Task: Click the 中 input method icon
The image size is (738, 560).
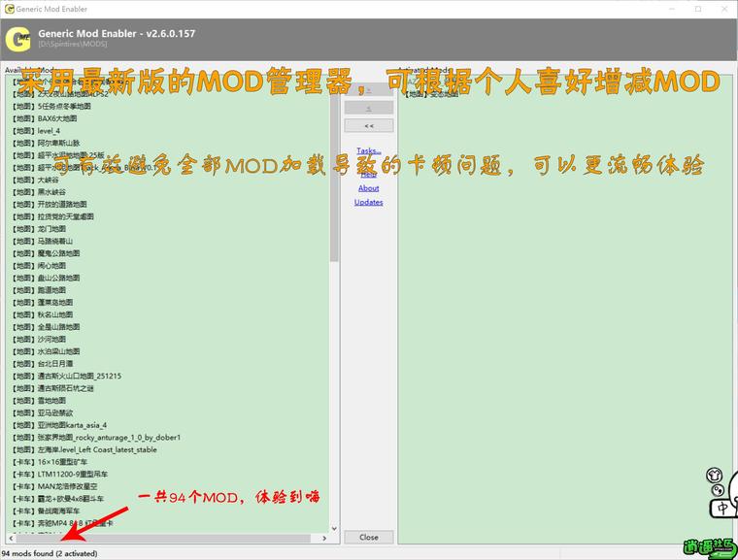Action: coord(722,509)
